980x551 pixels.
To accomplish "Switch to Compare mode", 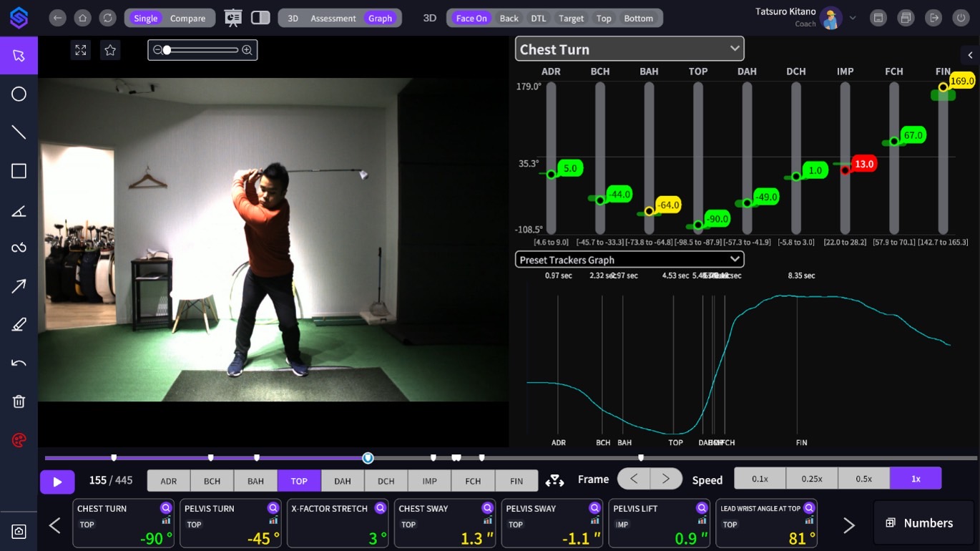I will (x=187, y=19).
